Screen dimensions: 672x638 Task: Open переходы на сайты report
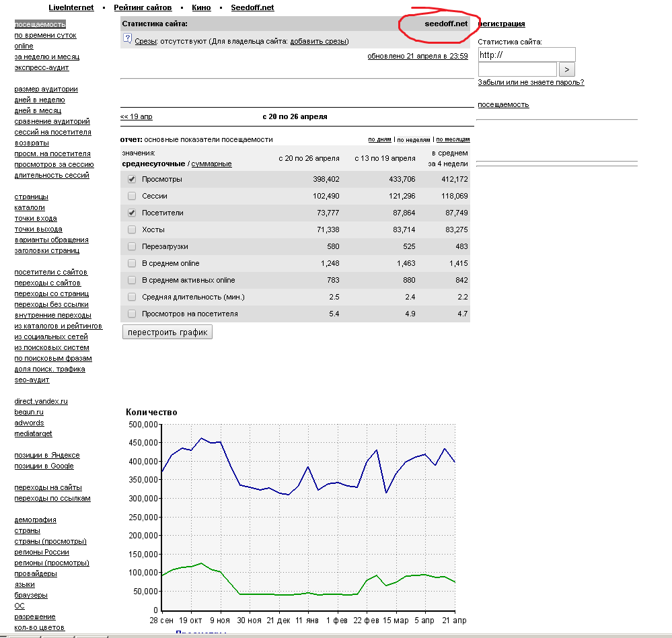point(48,487)
